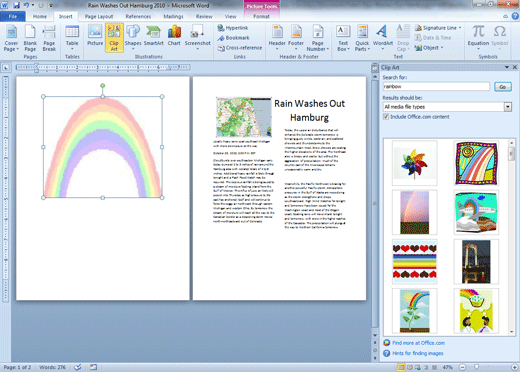The height and width of the screenshot is (372, 520).
Task: Click the 47% zoom level
Action: pos(447,367)
